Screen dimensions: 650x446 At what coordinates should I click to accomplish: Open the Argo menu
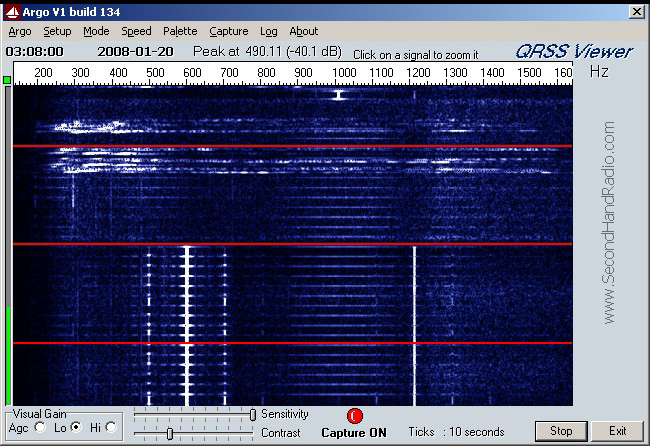click(20, 32)
